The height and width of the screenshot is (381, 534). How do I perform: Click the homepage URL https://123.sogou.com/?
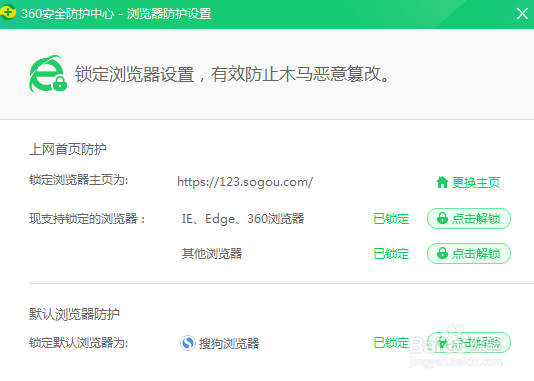click(245, 182)
